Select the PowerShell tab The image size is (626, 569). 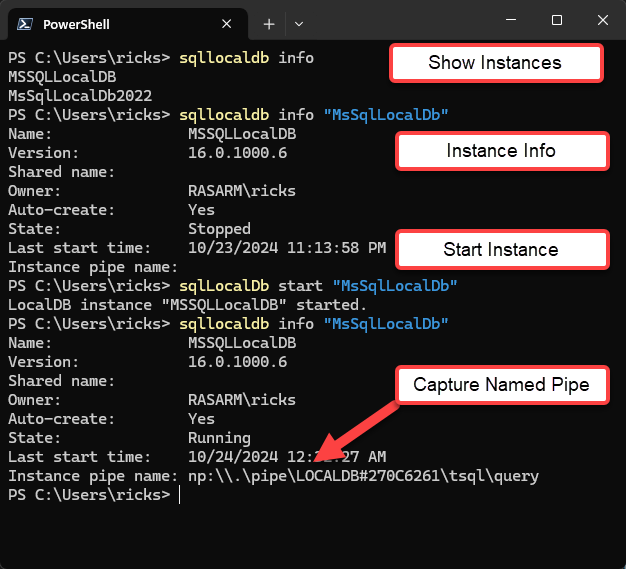(128, 24)
